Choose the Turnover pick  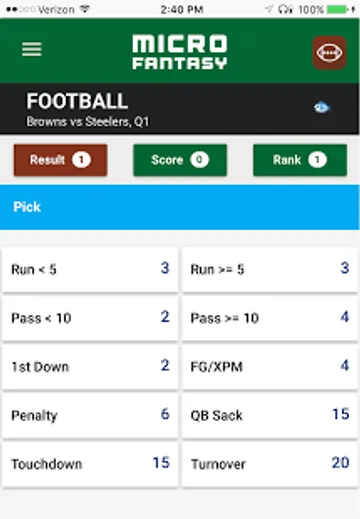[270, 464]
